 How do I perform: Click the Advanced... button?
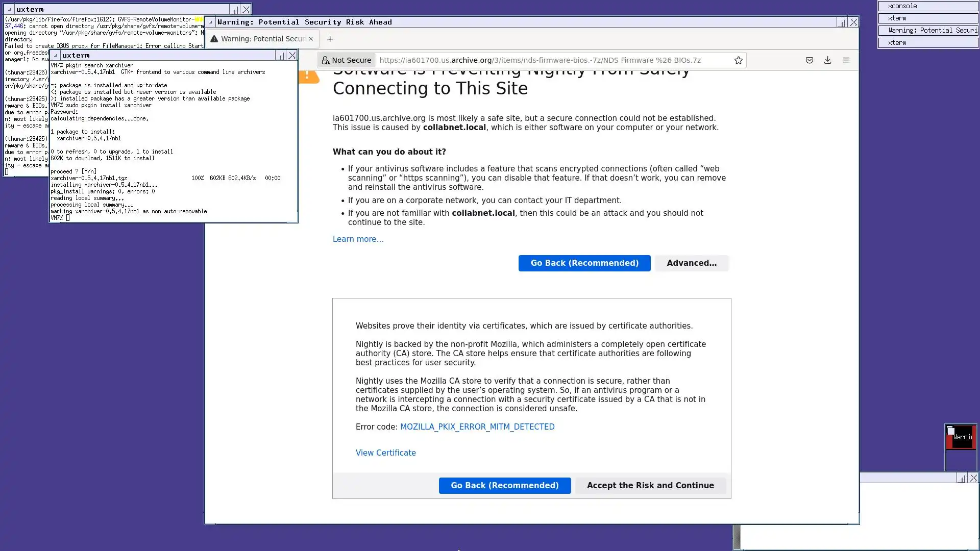click(x=692, y=263)
